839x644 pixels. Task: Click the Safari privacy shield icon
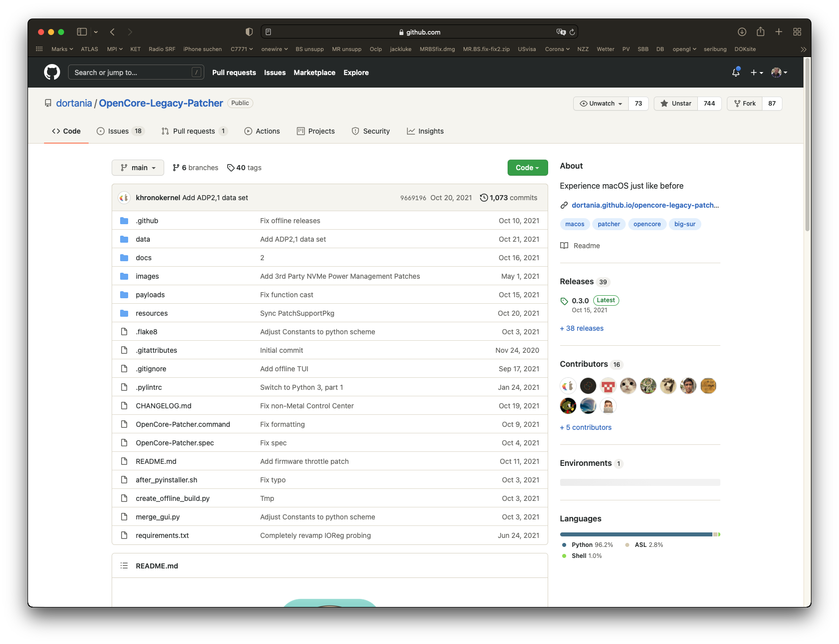coord(249,32)
